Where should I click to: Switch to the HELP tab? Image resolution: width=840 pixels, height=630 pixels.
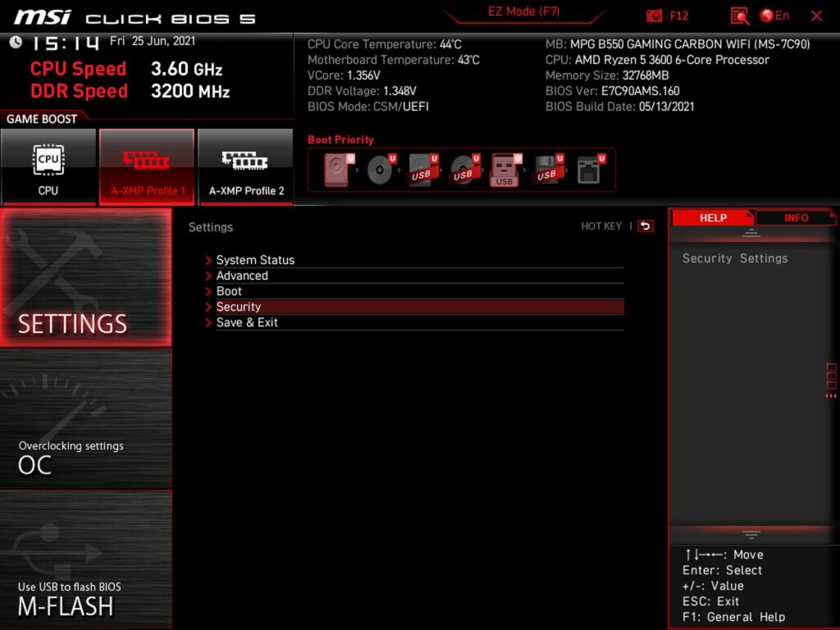pyautogui.click(x=713, y=217)
